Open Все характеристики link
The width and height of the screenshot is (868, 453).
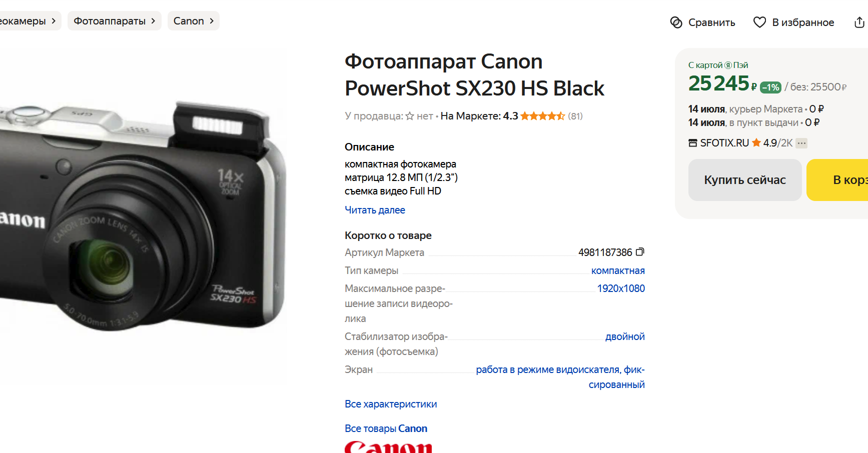tap(391, 404)
